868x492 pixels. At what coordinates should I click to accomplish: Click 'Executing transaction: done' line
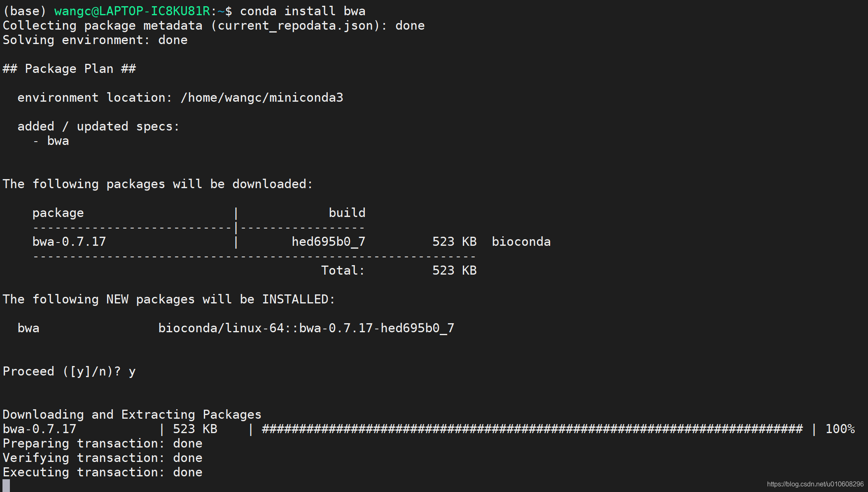point(103,472)
